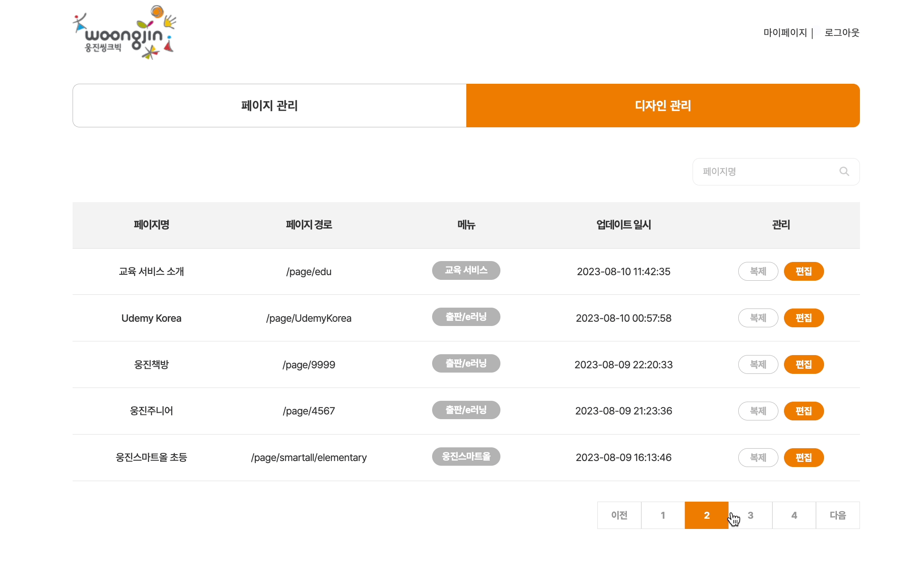Select page 1 in pagination
Image resolution: width=924 pixels, height=564 pixels.
coord(663,515)
